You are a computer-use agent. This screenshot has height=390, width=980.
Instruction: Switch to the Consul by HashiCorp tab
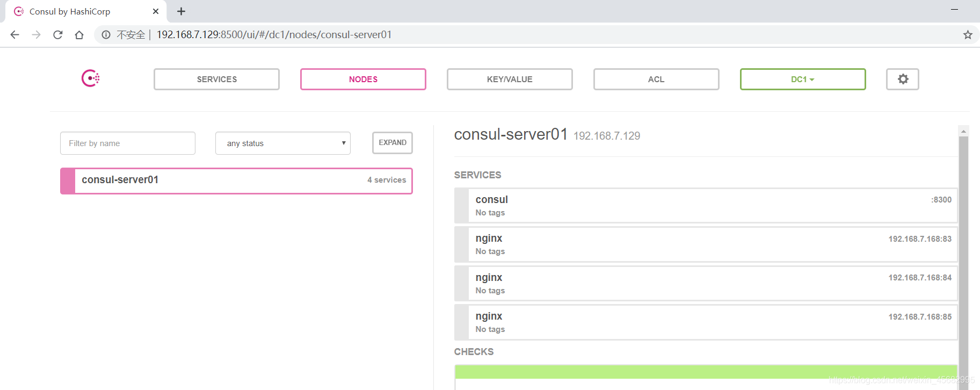(x=86, y=11)
